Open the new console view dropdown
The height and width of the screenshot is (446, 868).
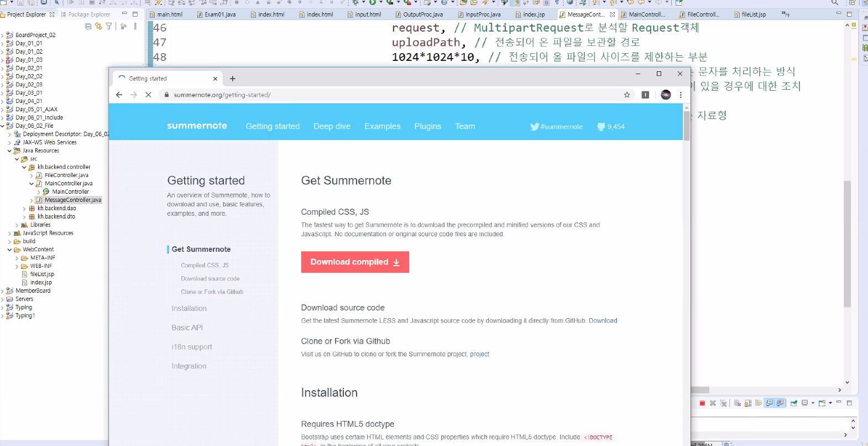tap(830, 403)
